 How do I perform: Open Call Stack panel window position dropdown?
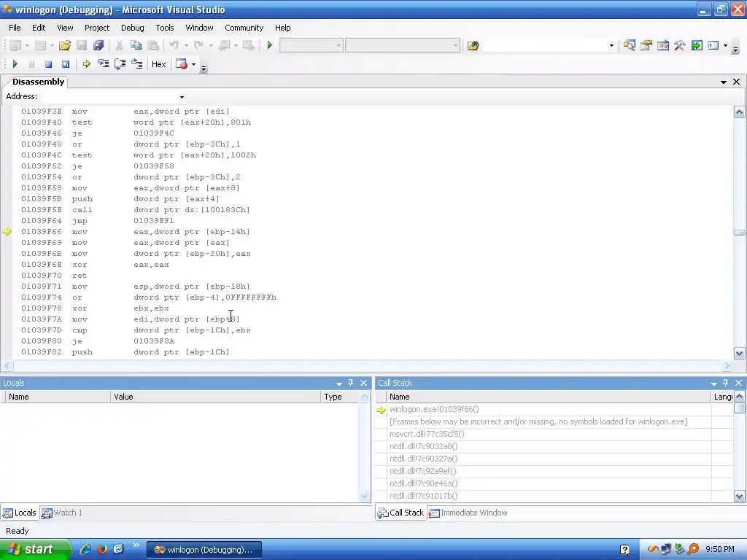[x=713, y=384]
